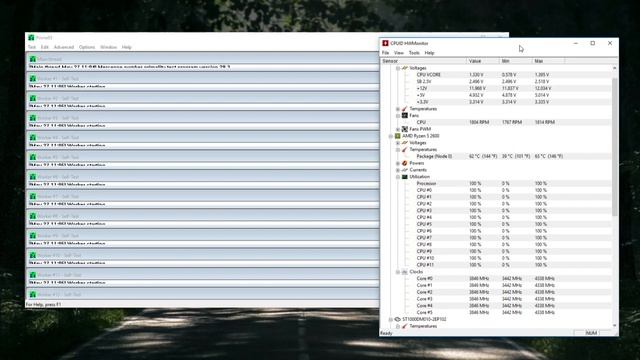Collapse the topmost Voltages node above CPU VCORE
Screen dimensions: 640x360
398,68
